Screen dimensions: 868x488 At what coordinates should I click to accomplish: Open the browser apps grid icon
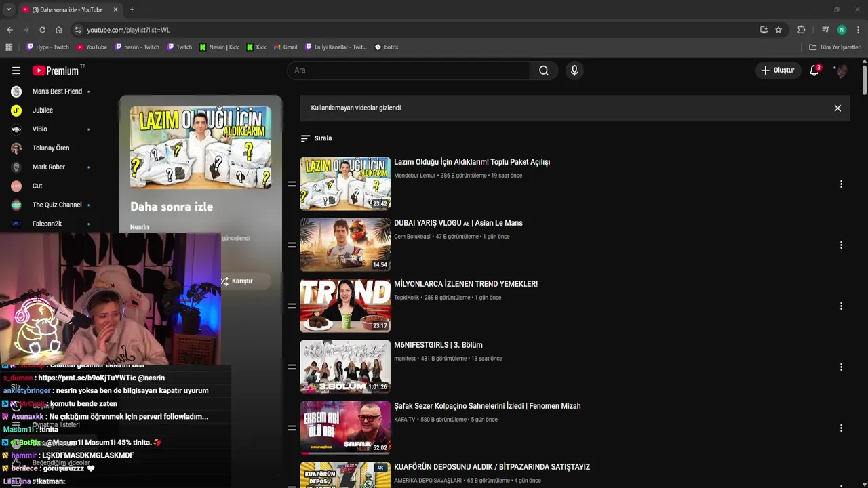point(9,47)
